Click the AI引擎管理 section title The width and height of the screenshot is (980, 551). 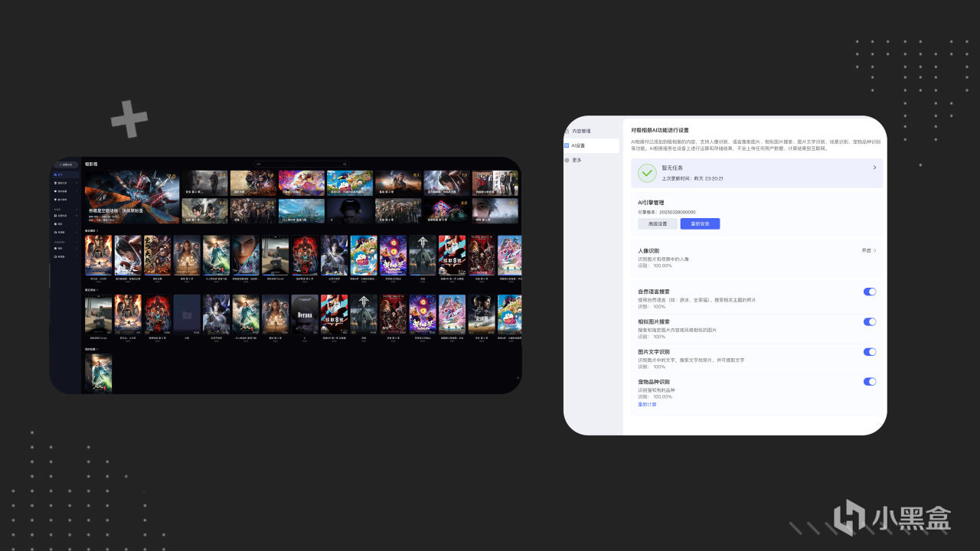(651, 203)
